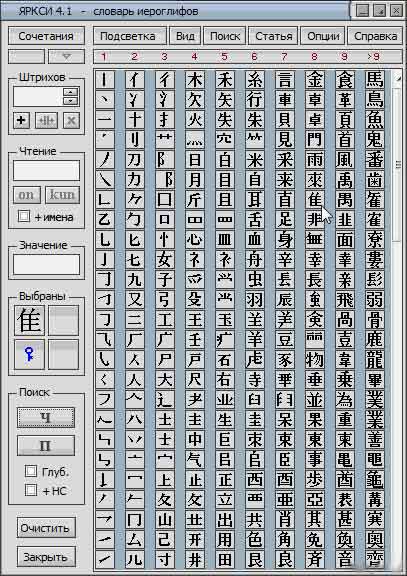
Task: Select the 音 sound radical
Action: pos(345,559)
